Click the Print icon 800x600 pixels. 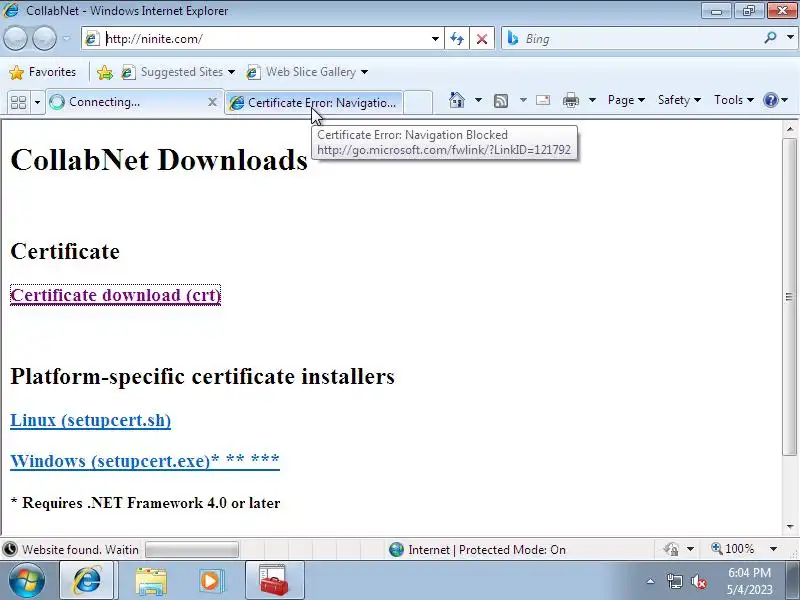point(570,101)
